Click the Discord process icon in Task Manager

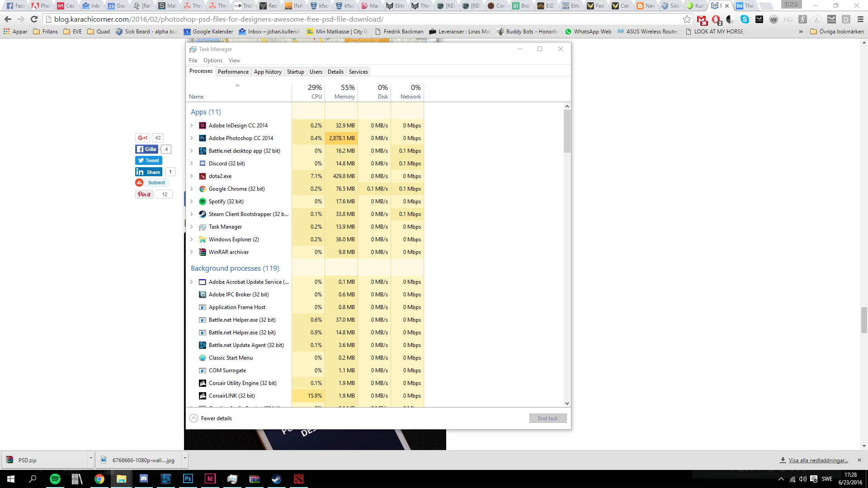(203, 164)
